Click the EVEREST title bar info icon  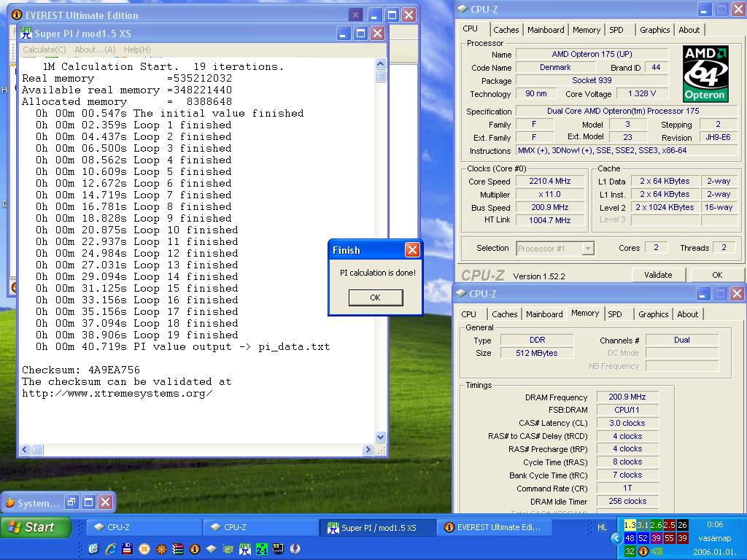point(17,15)
